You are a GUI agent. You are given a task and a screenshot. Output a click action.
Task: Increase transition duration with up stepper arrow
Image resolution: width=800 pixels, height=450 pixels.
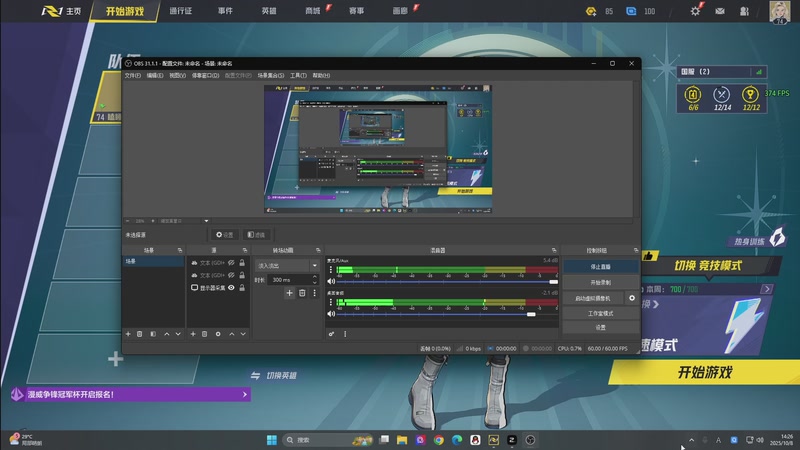[314, 277]
